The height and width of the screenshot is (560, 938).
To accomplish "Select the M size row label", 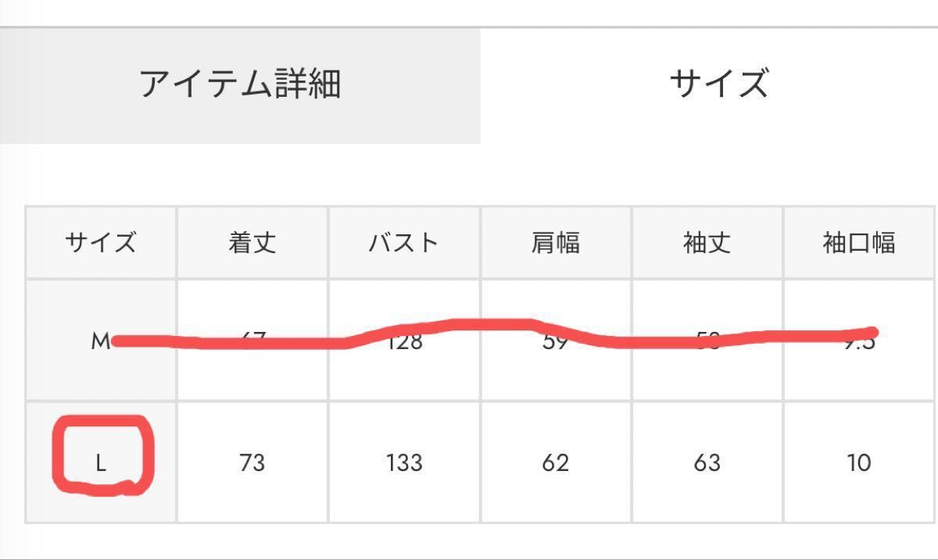I will pyautogui.click(x=101, y=341).
